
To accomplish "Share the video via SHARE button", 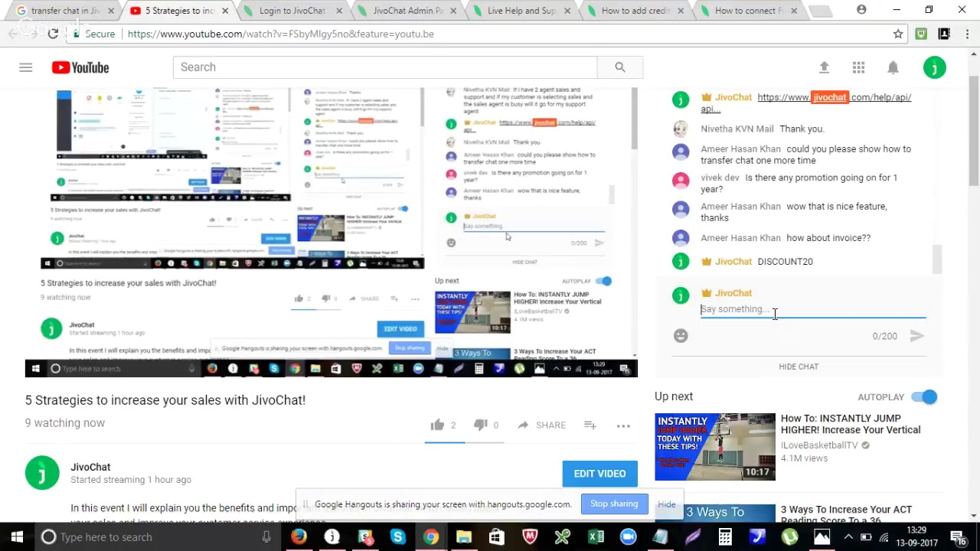I will [x=542, y=425].
